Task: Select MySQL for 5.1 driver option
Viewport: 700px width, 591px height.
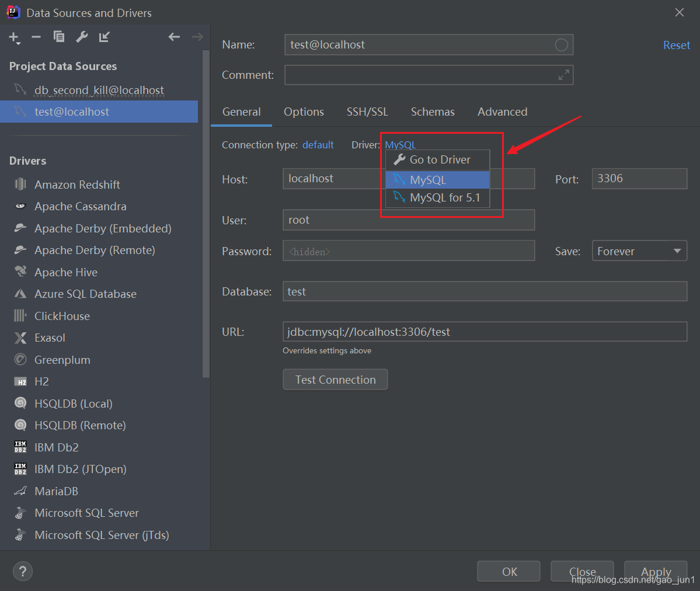Action: click(x=437, y=197)
